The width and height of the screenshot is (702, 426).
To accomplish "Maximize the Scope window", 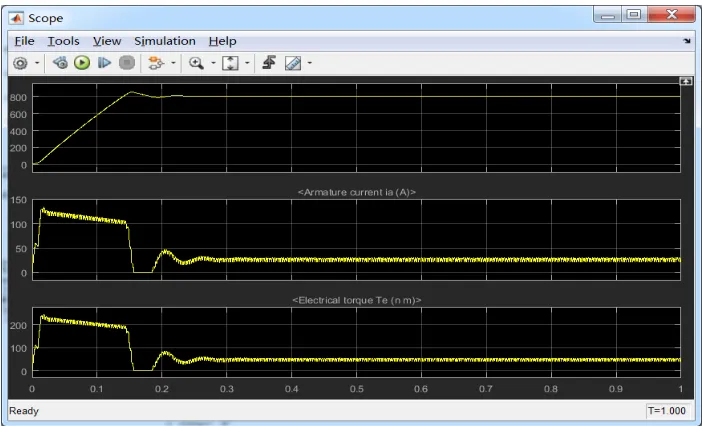I will point(634,14).
